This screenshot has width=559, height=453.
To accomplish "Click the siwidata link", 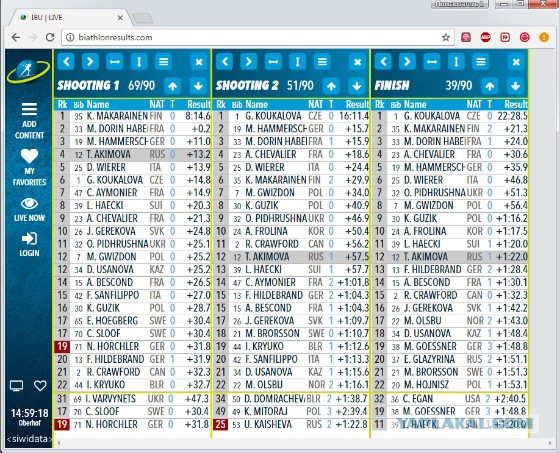I will tap(29, 439).
